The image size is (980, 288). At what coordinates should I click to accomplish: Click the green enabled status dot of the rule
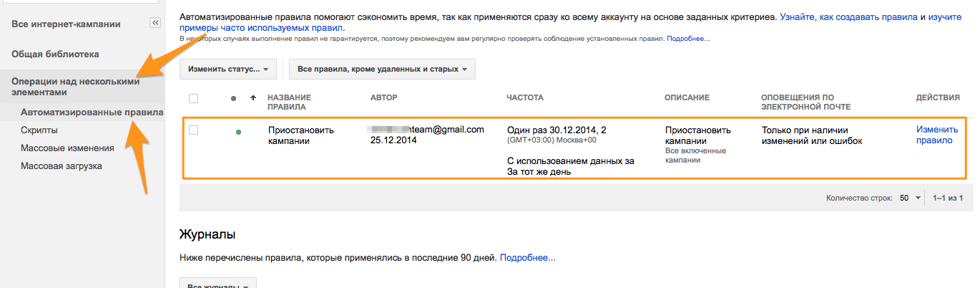point(238,132)
